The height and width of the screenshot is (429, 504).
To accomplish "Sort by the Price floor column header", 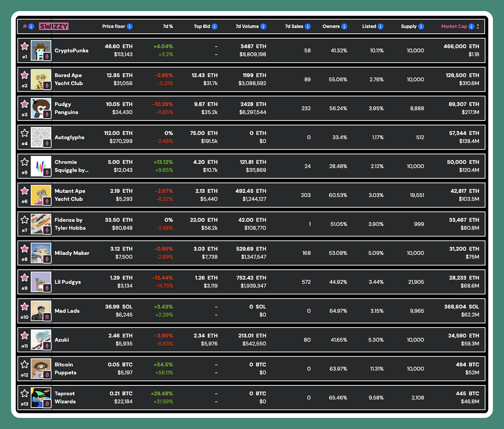I will click(x=114, y=26).
